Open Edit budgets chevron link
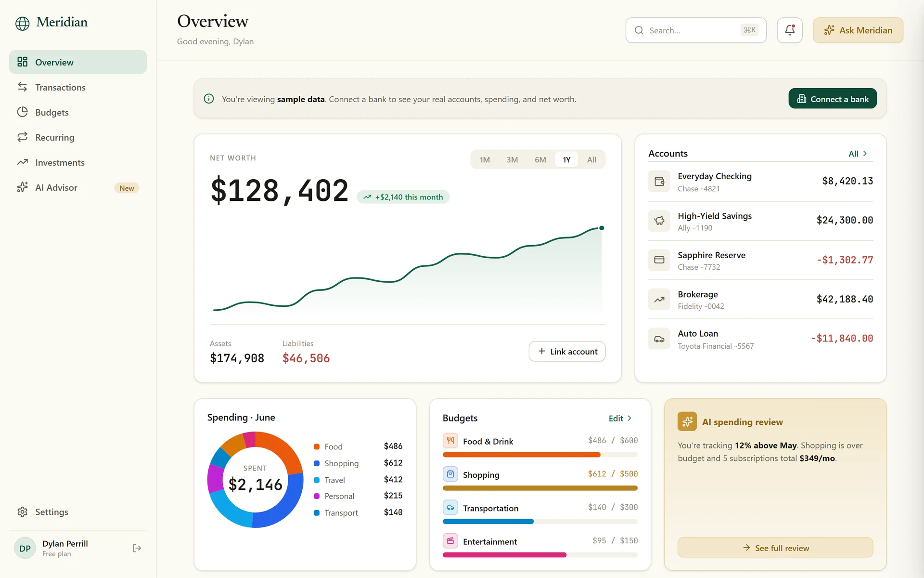 click(x=620, y=418)
